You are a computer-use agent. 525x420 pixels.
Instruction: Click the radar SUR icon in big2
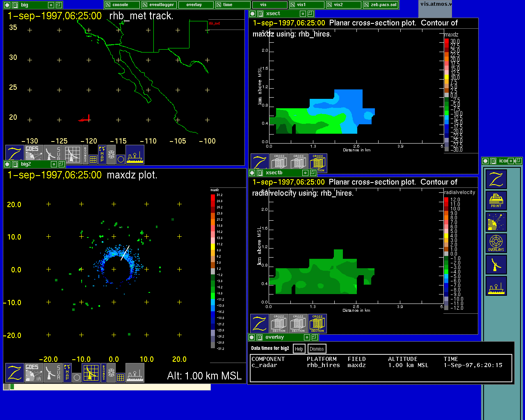pyautogui.click(x=53, y=372)
